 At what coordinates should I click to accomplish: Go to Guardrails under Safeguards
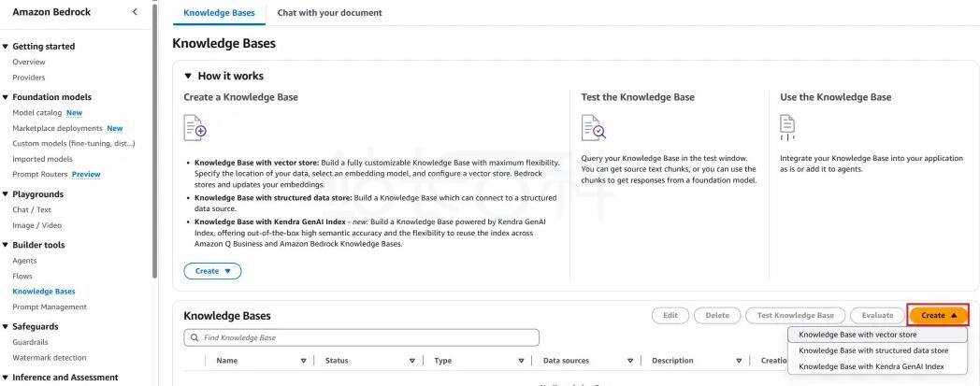coord(30,342)
